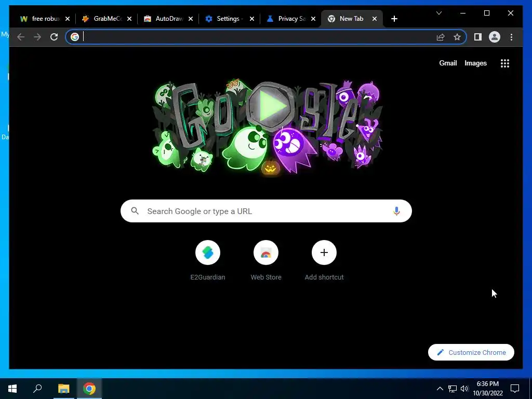Viewport: 532px width, 399px height.
Task: Open the Web Store shortcut
Action: 266,260
